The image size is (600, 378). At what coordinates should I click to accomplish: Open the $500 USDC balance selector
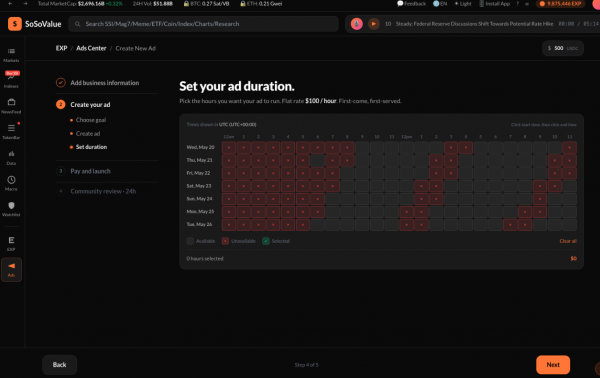point(562,48)
